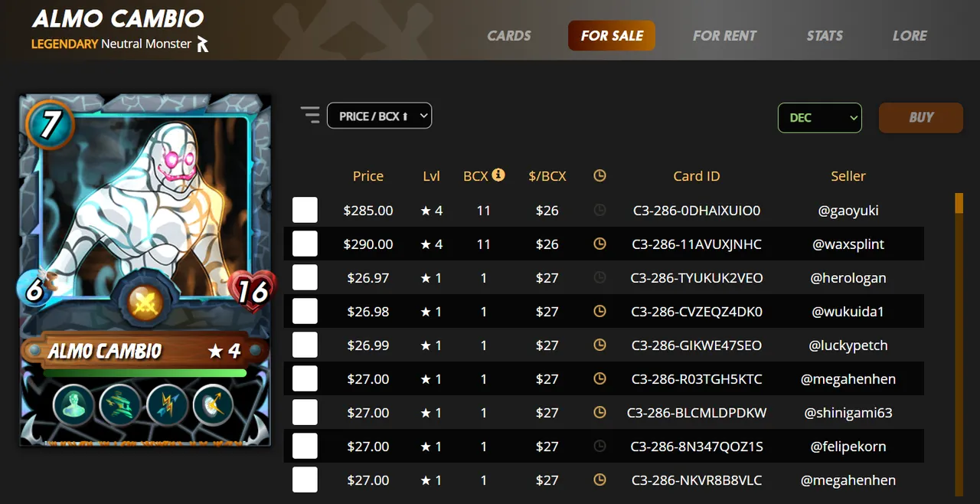Screen dimensions: 980x504
Task: Open seller @herologan profile link
Action: pyautogui.click(x=848, y=277)
